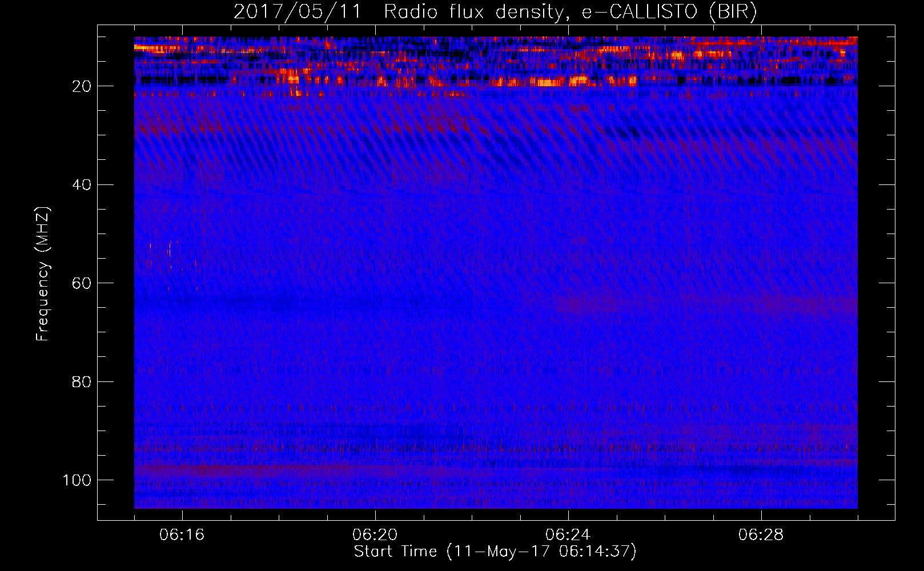Click the 20 MHz frequency tick label

[x=82, y=86]
